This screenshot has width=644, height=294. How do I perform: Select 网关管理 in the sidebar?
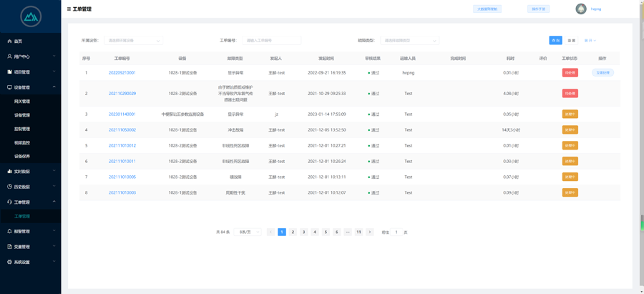(x=22, y=102)
